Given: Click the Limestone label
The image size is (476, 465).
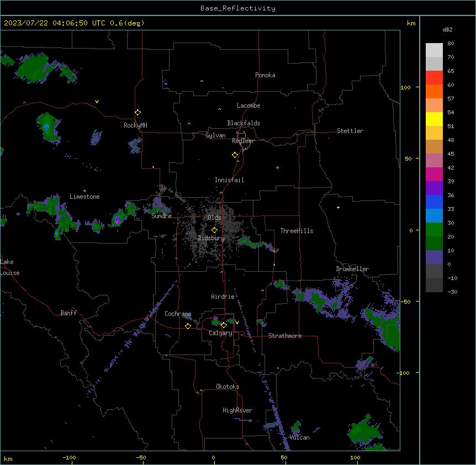Looking at the screenshot, I should tap(84, 197).
